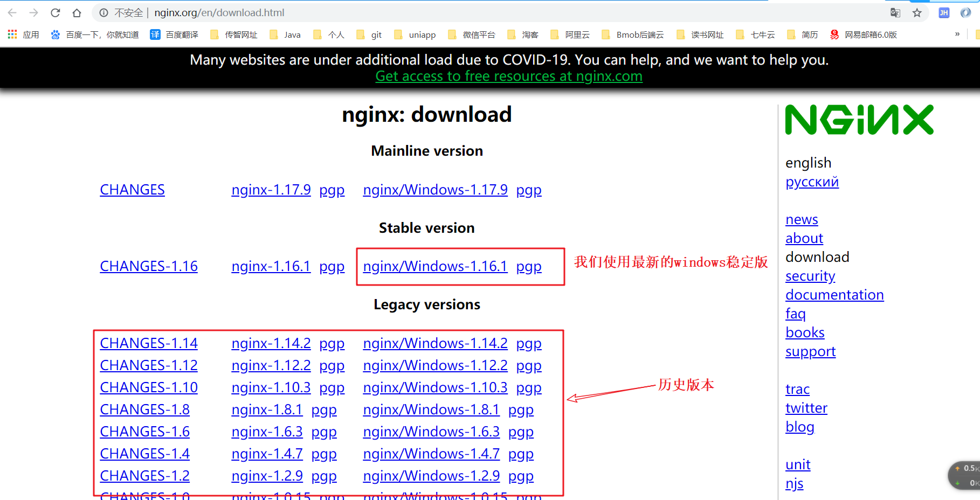
Task: Open the 个人 bookmark folder
Action: pyautogui.click(x=329, y=34)
